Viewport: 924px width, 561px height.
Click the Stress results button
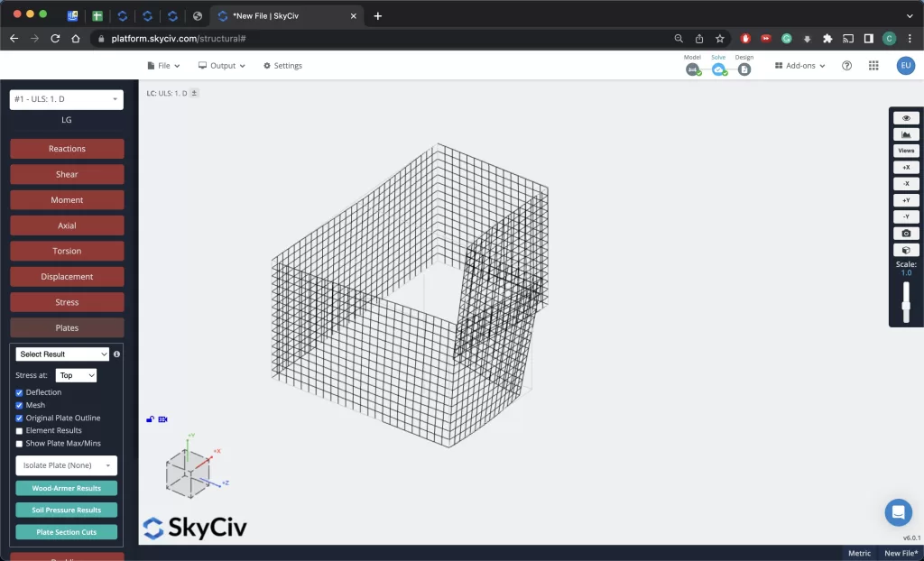point(67,302)
